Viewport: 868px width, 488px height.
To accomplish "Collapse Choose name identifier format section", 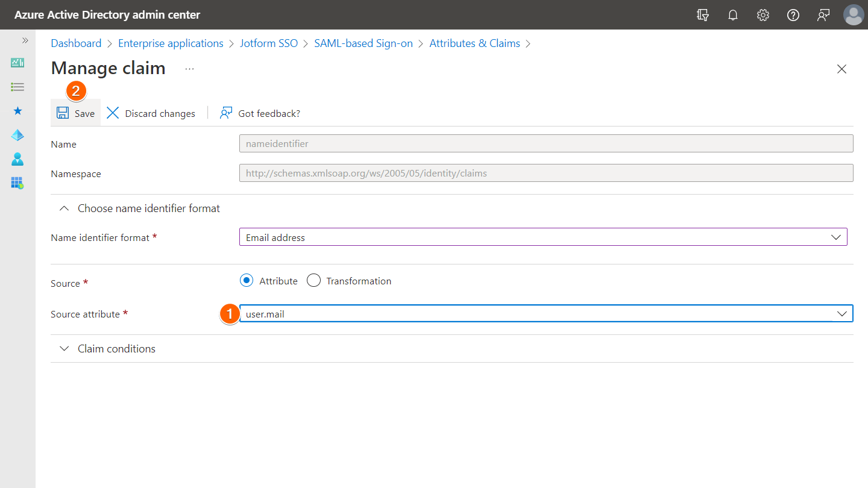I will click(x=141, y=208).
